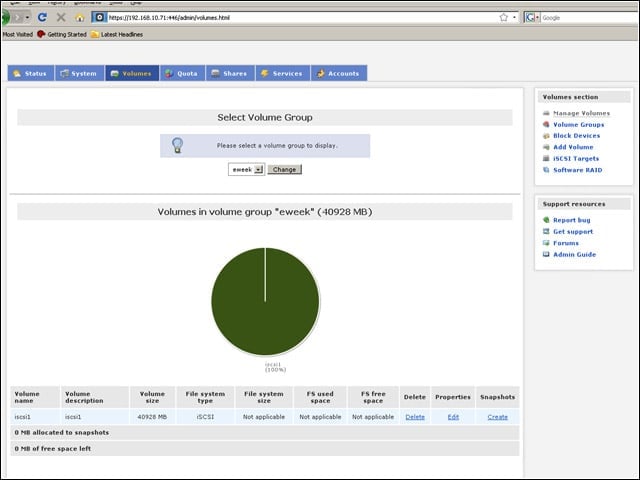Open iSCSI Targets link

576,158
